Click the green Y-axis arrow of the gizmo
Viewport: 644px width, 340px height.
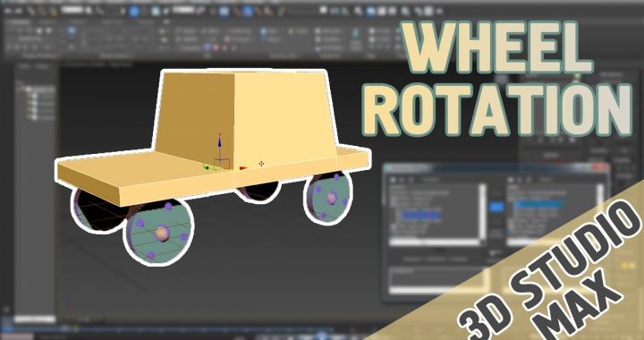(207, 167)
